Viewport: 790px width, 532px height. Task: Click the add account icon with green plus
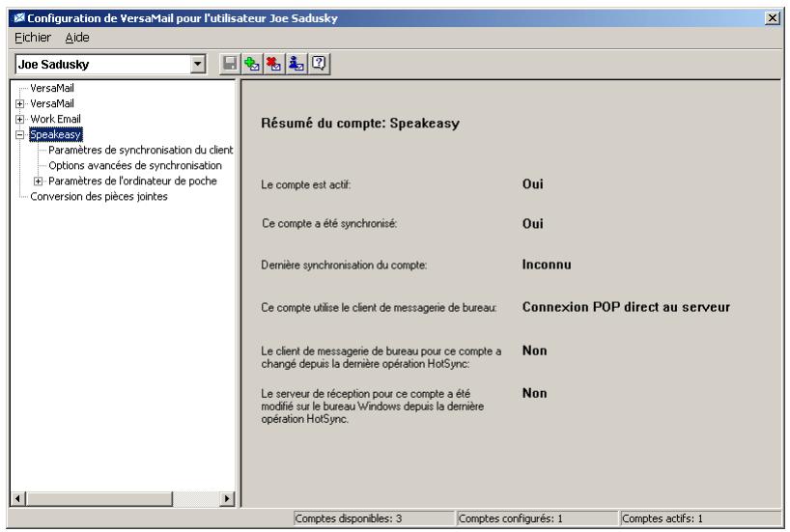click(252, 64)
